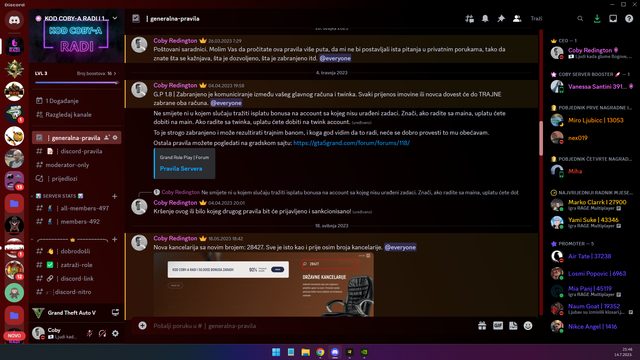Open the office screenshot image attachment
The width and height of the screenshot is (640, 360).
pyautogui.click(x=264, y=284)
